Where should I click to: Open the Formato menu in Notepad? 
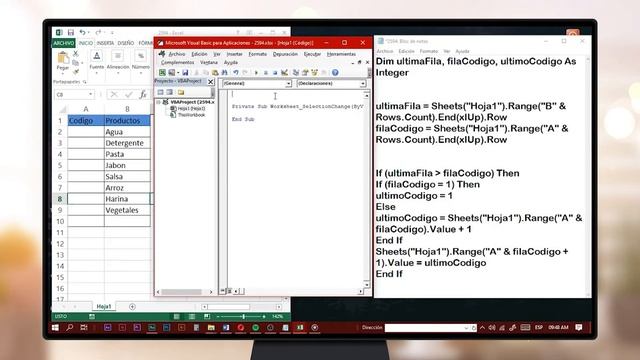click(429, 51)
